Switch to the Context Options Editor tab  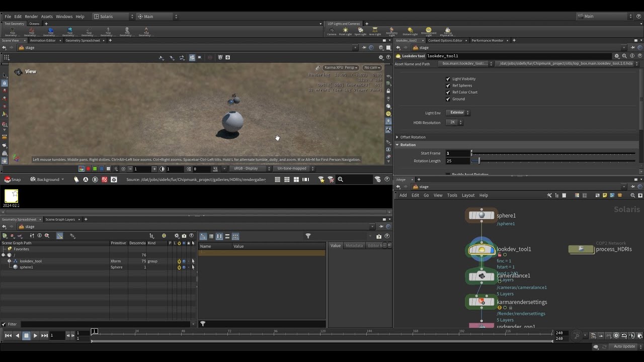point(445,40)
